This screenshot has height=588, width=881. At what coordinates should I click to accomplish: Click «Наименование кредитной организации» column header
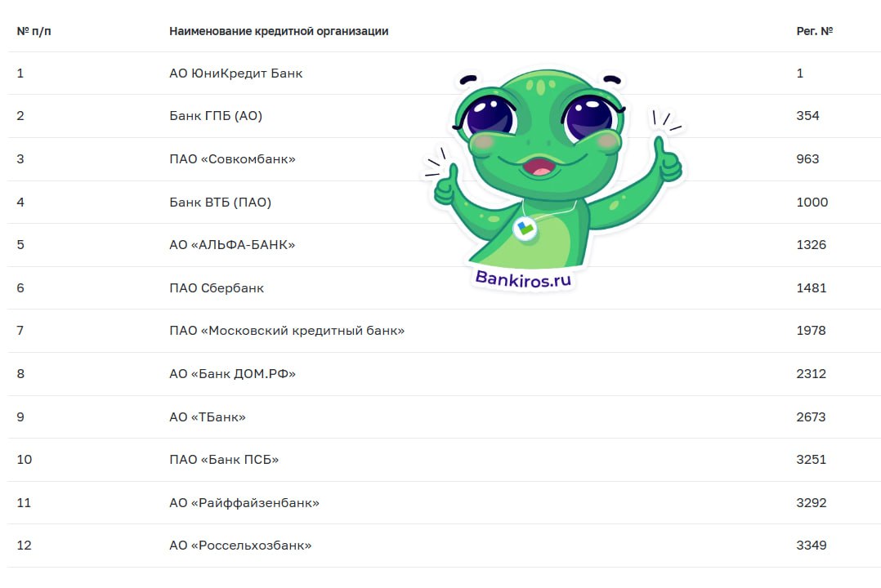point(279,32)
